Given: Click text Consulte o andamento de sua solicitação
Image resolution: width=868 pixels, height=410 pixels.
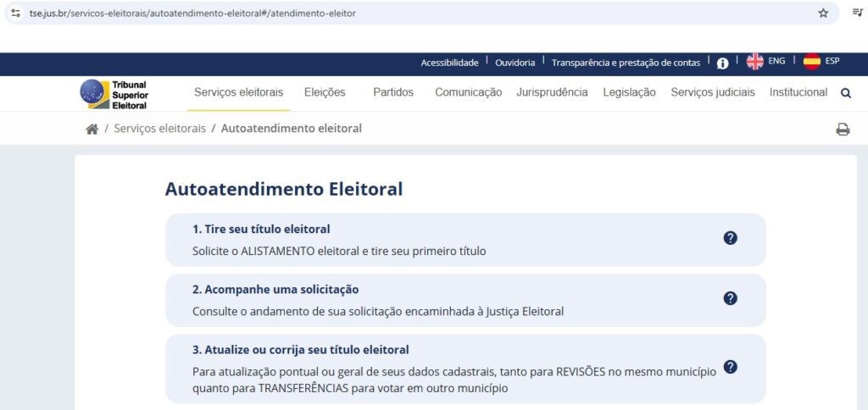Looking at the screenshot, I should (378, 312).
